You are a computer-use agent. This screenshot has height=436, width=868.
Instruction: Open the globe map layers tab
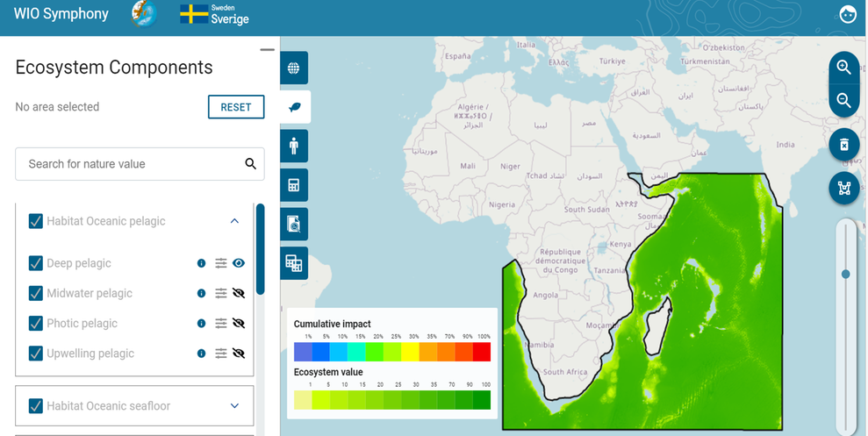click(294, 68)
